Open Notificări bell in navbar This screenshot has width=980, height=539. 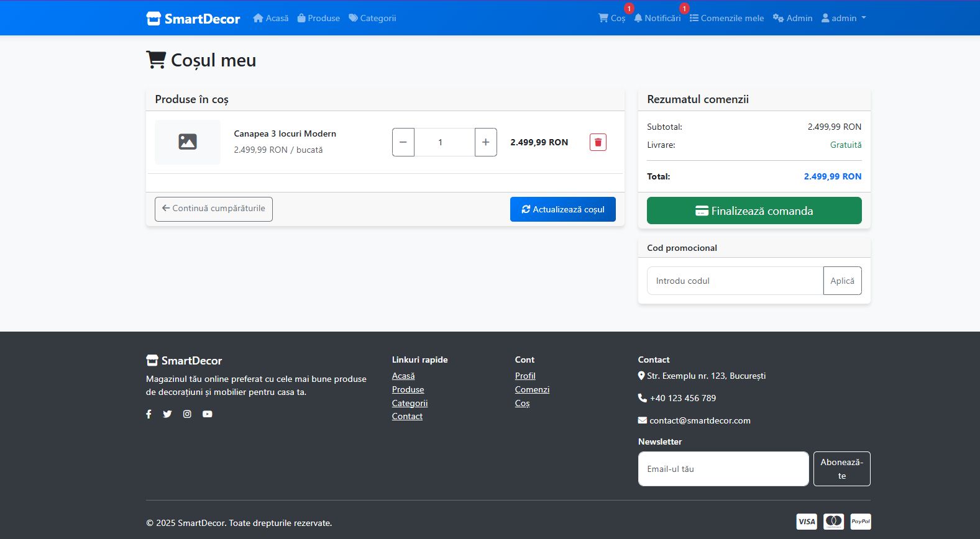pyautogui.click(x=657, y=19)
